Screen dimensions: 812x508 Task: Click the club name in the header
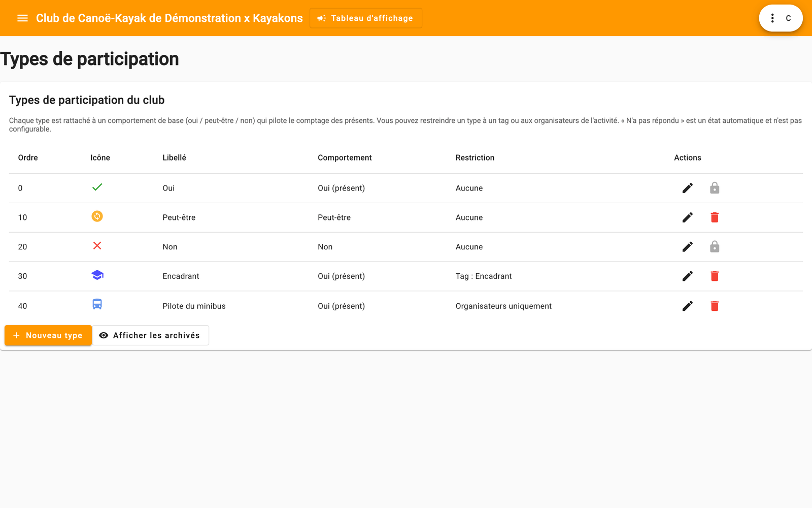pos(169,18)
